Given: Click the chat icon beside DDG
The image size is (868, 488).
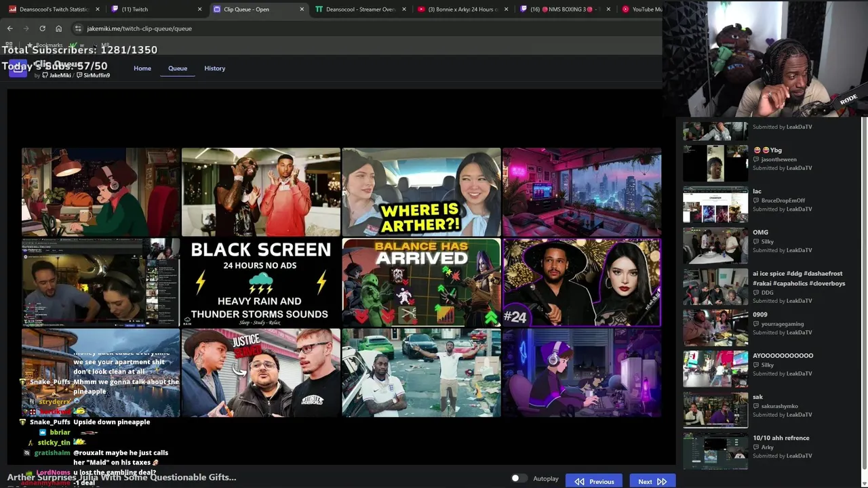Looking at the screenshot, I should click(x=756, y=293).
